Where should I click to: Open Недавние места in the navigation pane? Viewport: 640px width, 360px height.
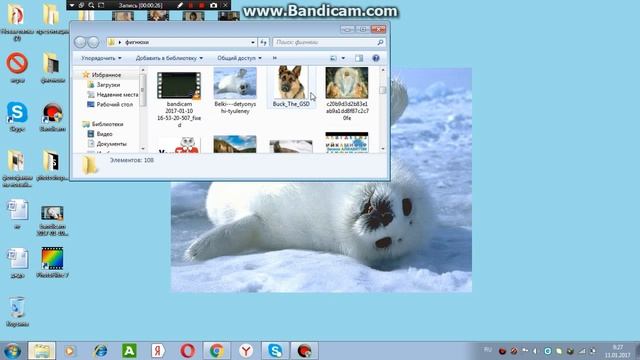(x=113, y=94)
